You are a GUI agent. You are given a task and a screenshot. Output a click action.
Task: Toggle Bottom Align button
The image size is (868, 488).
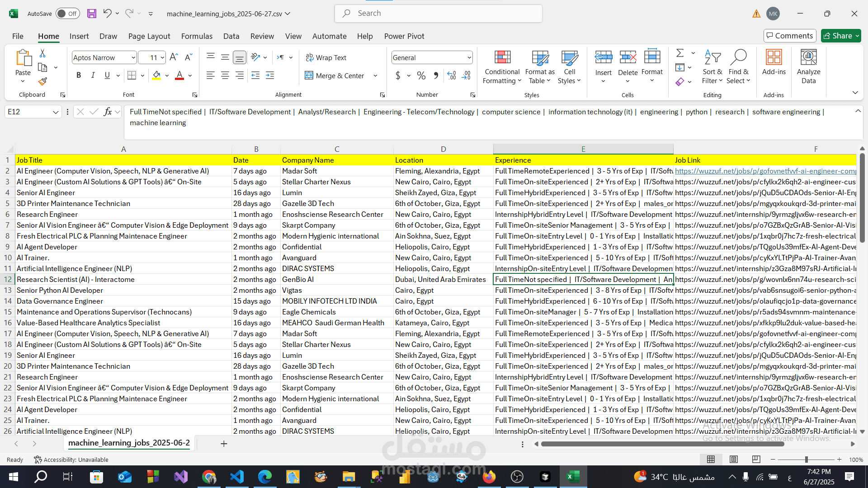point(239,57)
